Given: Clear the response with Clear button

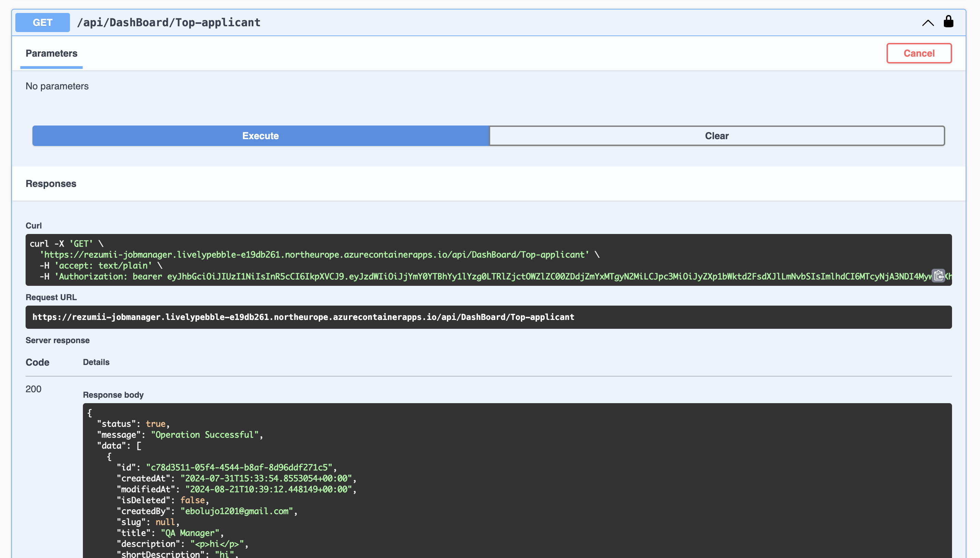Looking at the screenshot, I should tap(716, 136).
